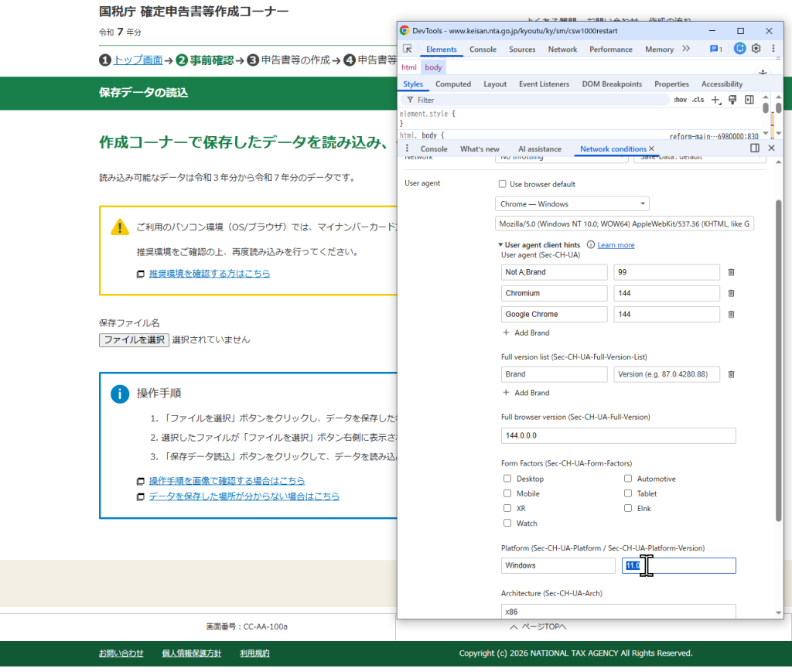Viewport: 792px width, 672px height.
Task: Open the DevTools three-dot customize menu
Action: tap(773, 49)
